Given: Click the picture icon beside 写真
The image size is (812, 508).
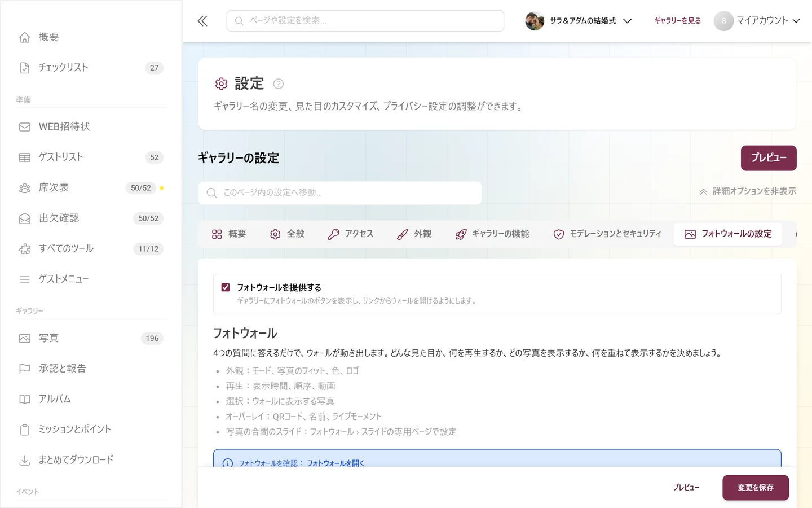Looking at the screenshot, I should [x=25, y=339].
